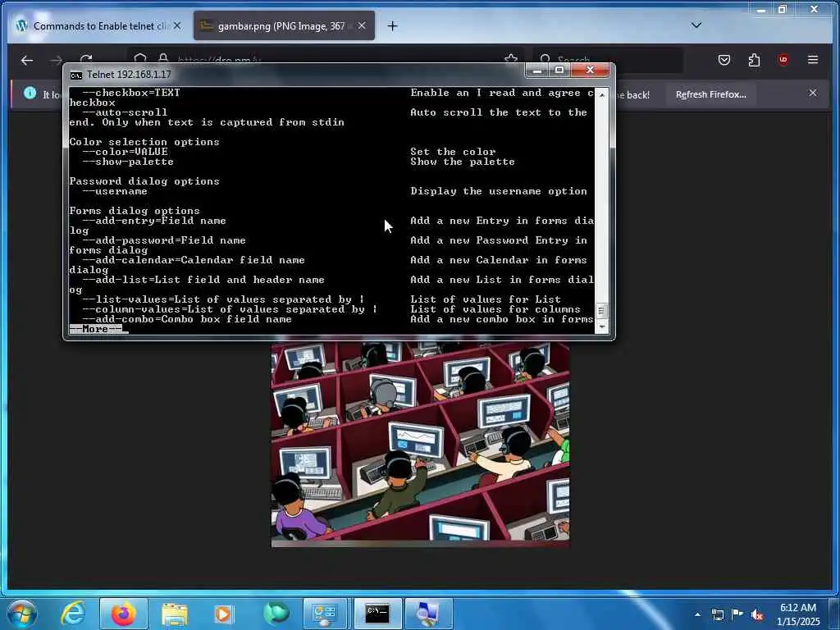The width and height of the screenshot is (840, 630).
Task: Open the Windows Start menu
Action: (x=22, y=614)
